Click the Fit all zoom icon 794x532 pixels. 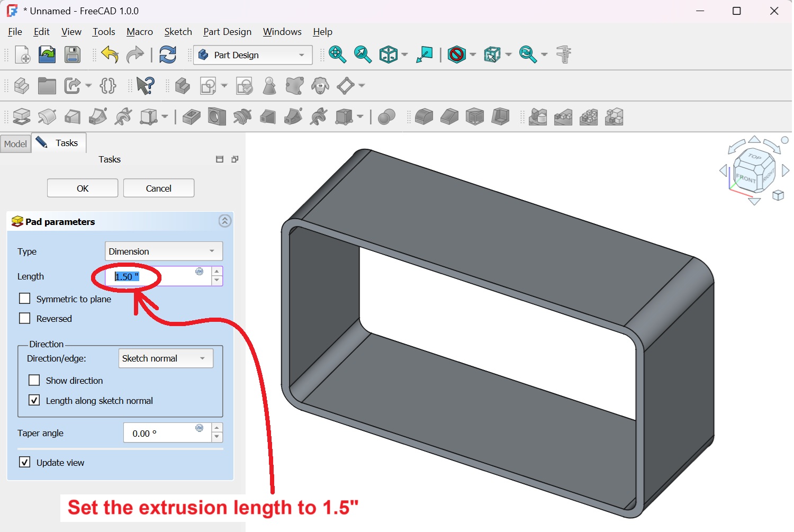(x=337, y=55)
